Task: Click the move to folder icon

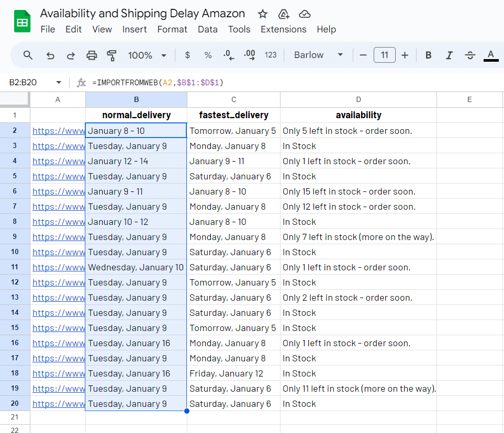Action: [x=284, y=14]
